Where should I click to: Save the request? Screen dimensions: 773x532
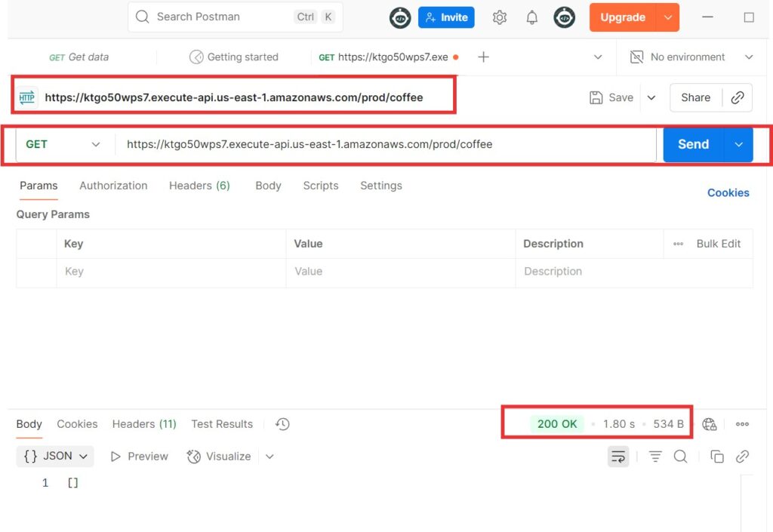coord(611,97)
